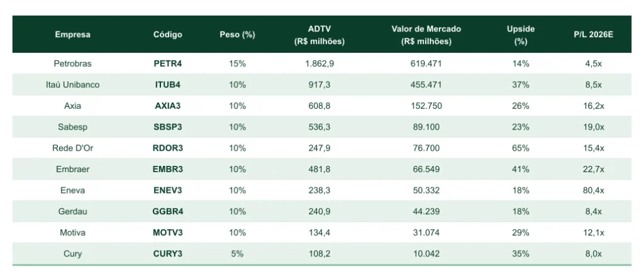The width and height of the screenshot is (644, 279).
Task: Click the GGBR4 ticker code
Action: click(167, 212)
